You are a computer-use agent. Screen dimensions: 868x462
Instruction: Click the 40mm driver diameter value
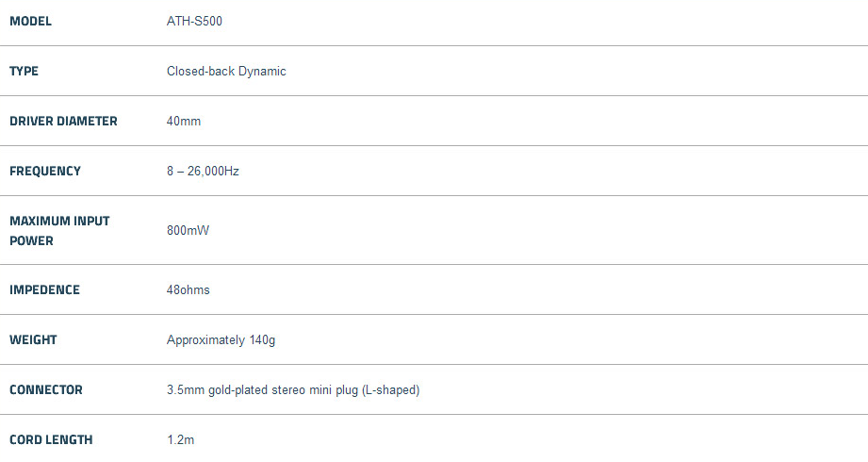(x=184, y=121)
